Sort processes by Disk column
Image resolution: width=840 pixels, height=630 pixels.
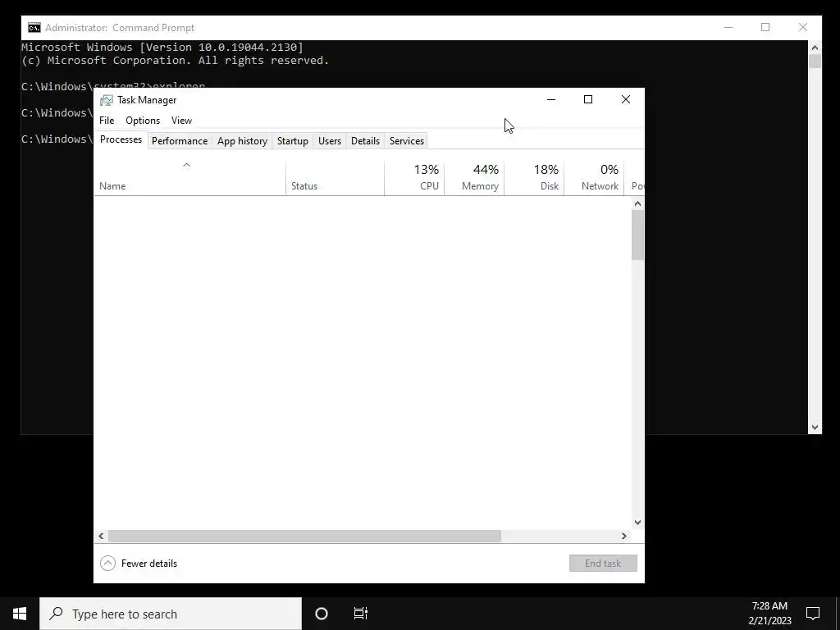(x=534, y=178)
